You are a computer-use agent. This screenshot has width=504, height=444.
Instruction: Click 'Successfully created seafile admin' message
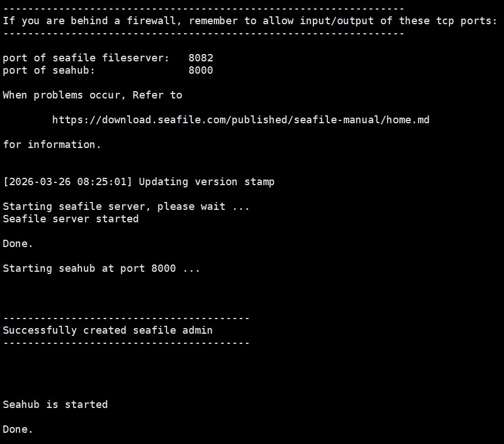coord(108,330)
